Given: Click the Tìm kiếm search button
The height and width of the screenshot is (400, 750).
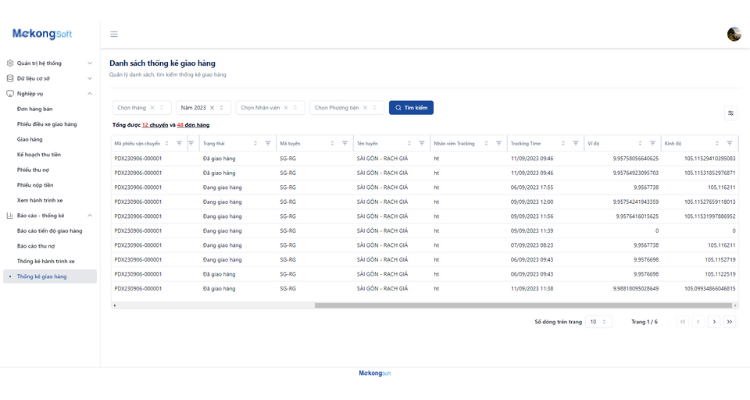Looking at the screenshot, I should pos(411,108).
